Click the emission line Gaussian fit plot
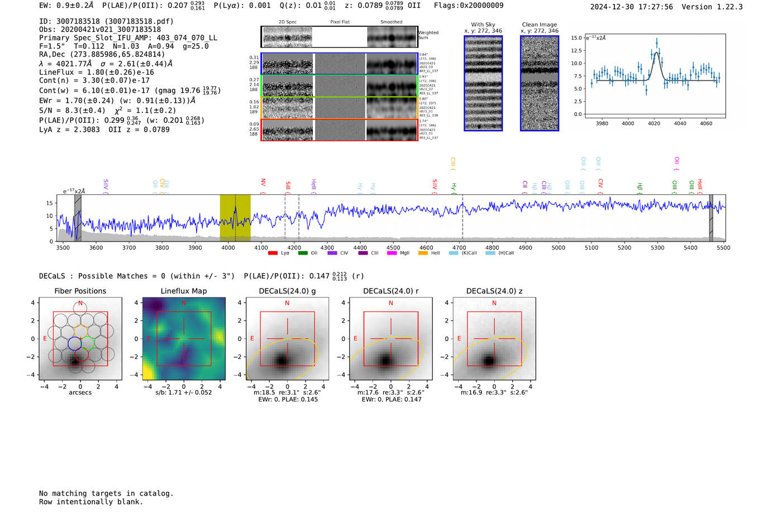Image resolution: width=782 pixels, height=532 pixels. coord(655,76)
